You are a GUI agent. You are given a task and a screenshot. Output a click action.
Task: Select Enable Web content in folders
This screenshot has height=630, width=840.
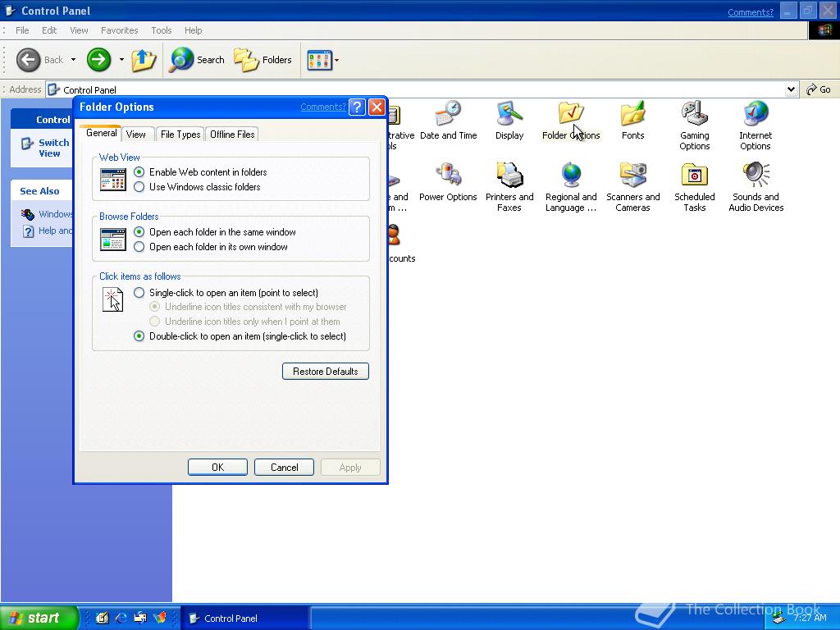[139, 172]
